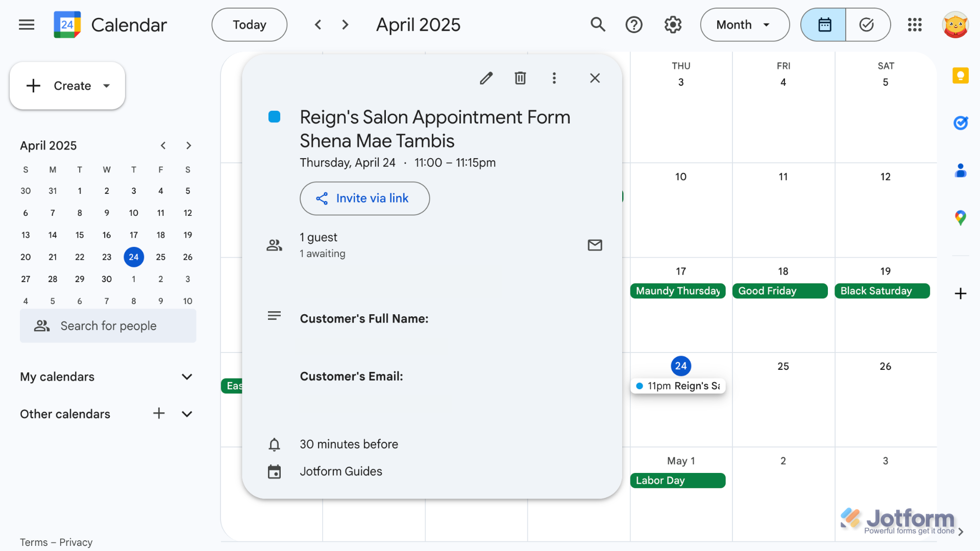Switch to calendar events view

pos(823,24)
